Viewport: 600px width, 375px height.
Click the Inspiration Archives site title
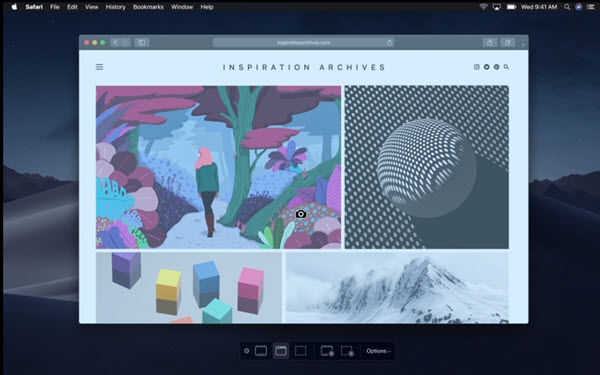tap(304, 67)
